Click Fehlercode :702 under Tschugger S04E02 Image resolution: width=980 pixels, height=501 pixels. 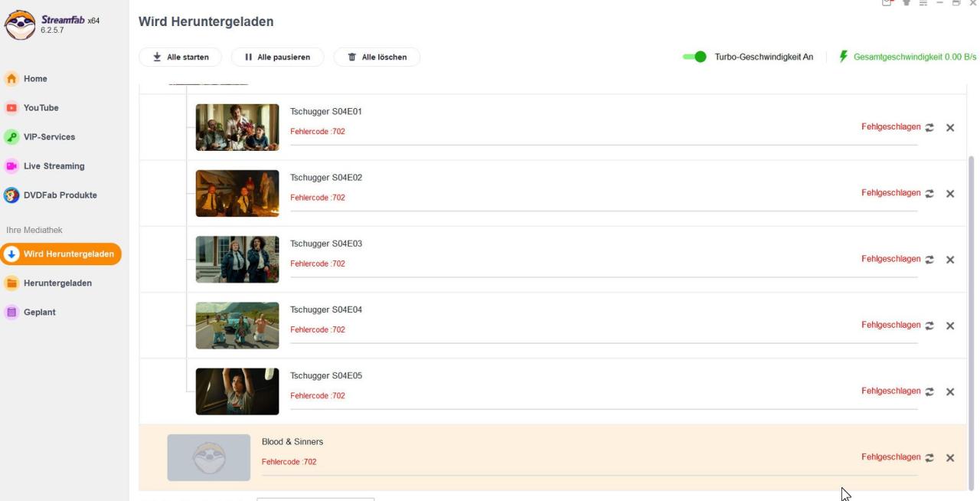pos(318,198)
